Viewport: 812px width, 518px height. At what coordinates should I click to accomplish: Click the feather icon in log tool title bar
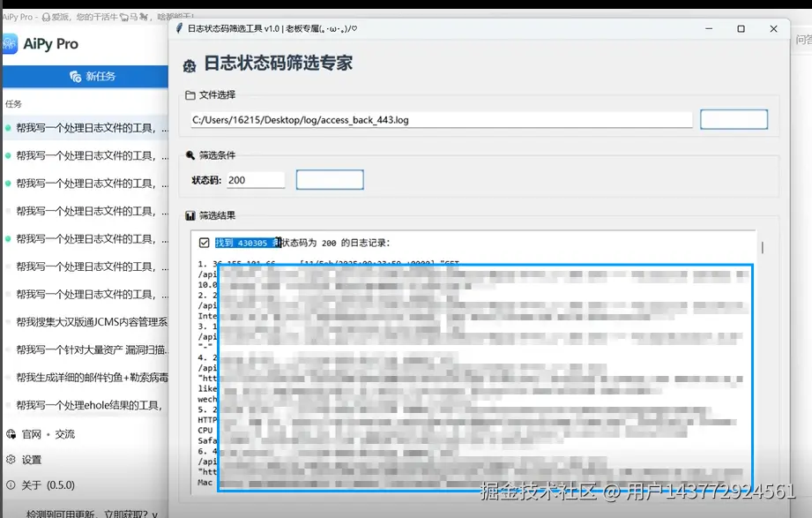pyautogui.click(x=179, y=28)
